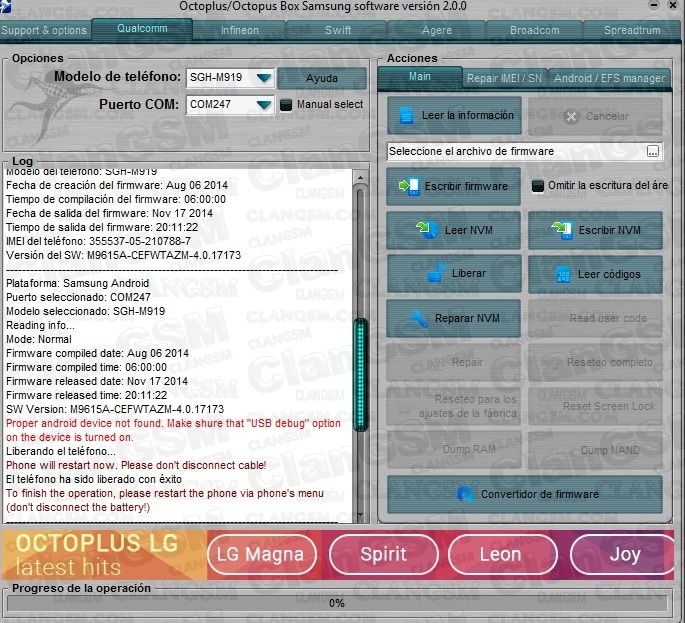The height and width of the screenshot is (623, 685).
Task: Click the log scrollbar thumb
Action: click(x=360, y=375)
